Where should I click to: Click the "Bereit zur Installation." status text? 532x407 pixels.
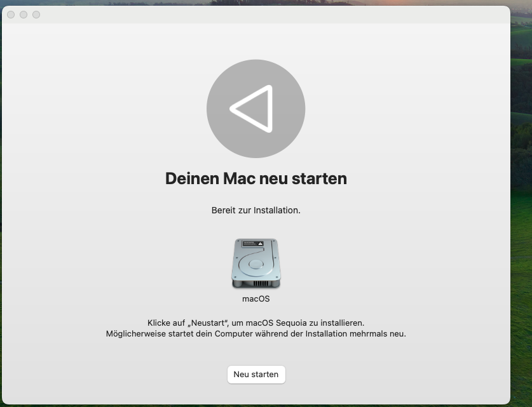click(256, 210)
